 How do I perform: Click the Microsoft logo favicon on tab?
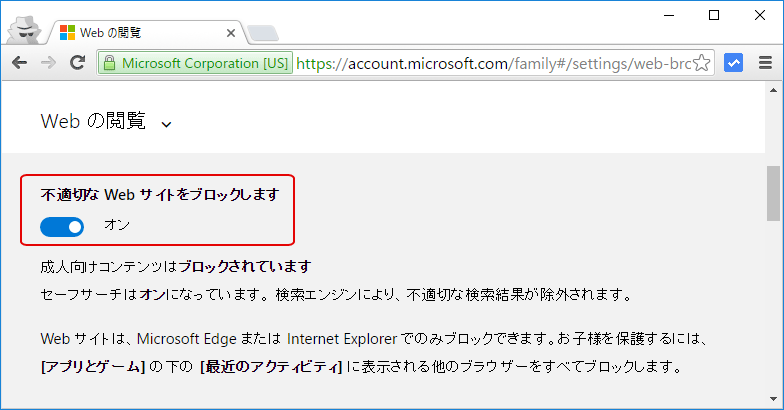click(x=68, y=32)
